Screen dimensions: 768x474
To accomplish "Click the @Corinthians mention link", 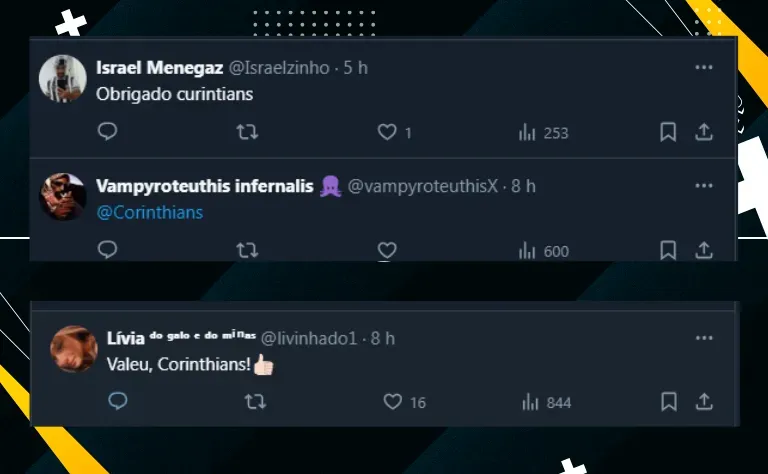I will [150, 213].
